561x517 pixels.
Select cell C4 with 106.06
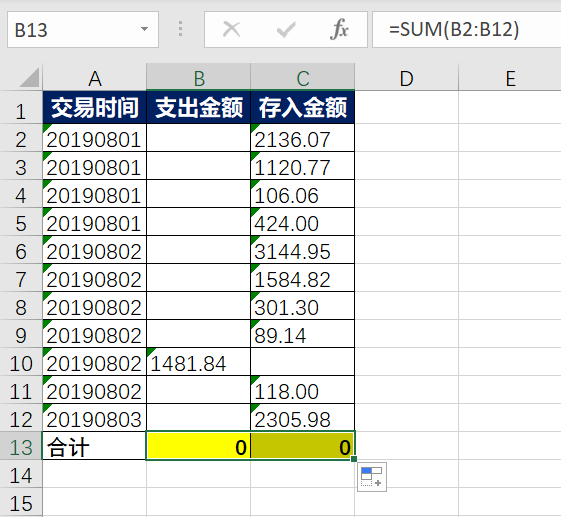(x=303, y=194)
